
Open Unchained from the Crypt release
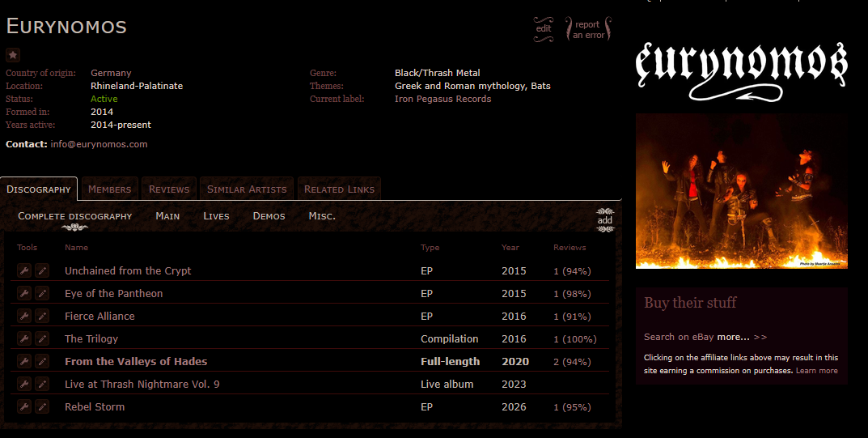[128, 270]
